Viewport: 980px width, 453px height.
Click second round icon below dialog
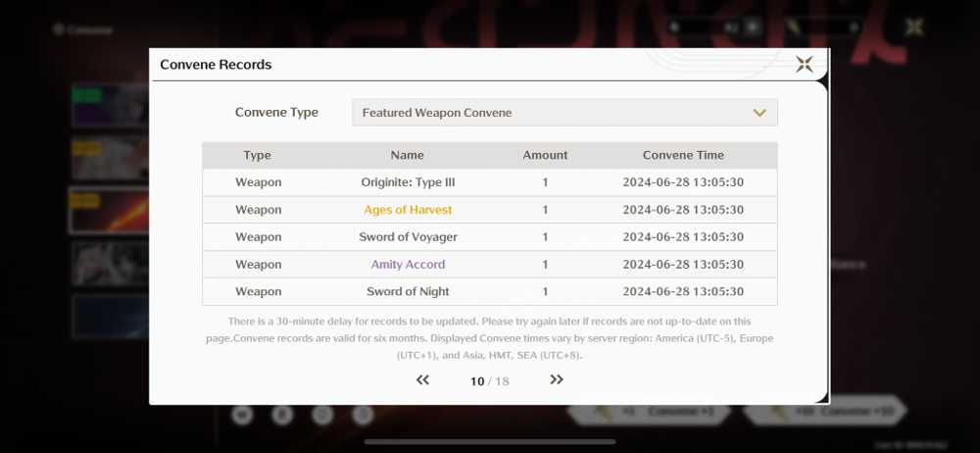[282, 414]
